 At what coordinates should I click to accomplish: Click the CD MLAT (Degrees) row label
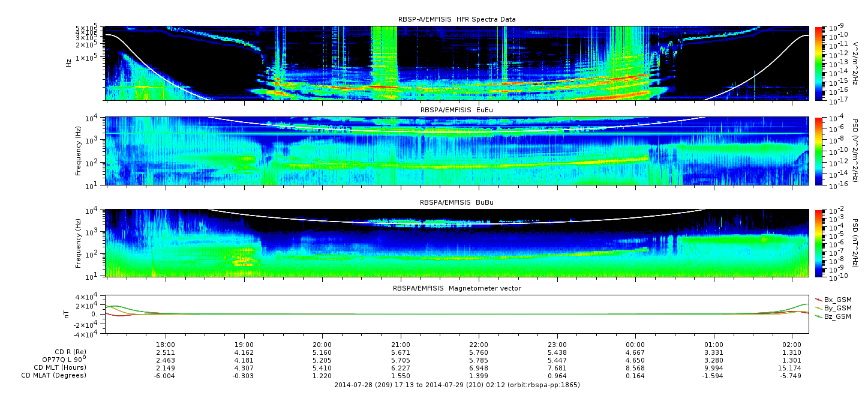(55, 375)
